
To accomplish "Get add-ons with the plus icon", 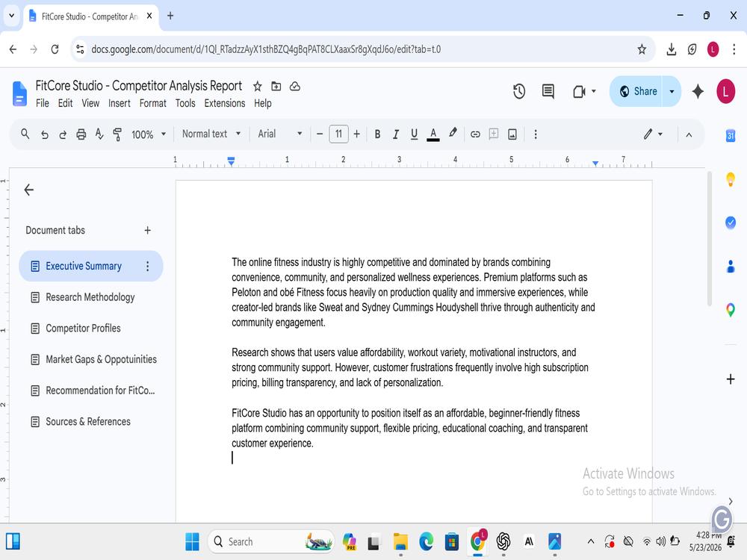I will click(731, 379).
